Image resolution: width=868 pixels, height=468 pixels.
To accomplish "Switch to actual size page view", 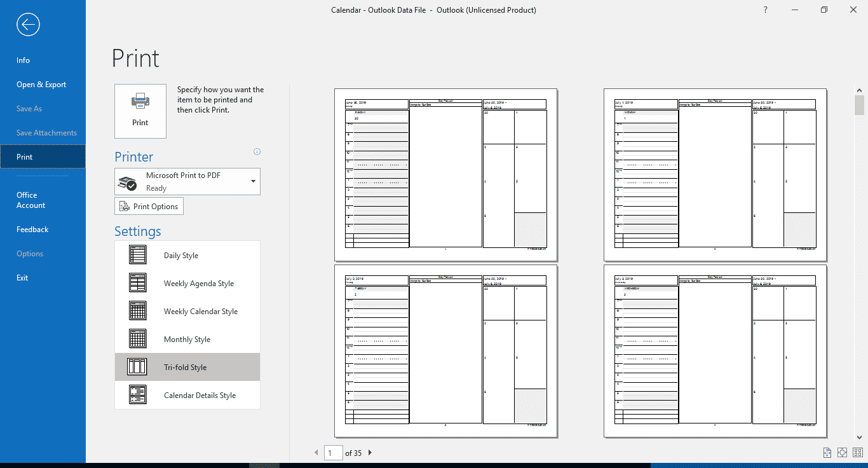I will (x=827, y=453).
